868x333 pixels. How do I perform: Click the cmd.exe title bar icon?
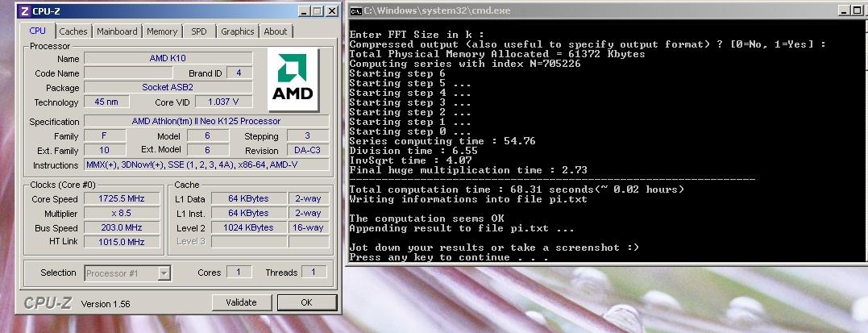[x=356, y=10]
